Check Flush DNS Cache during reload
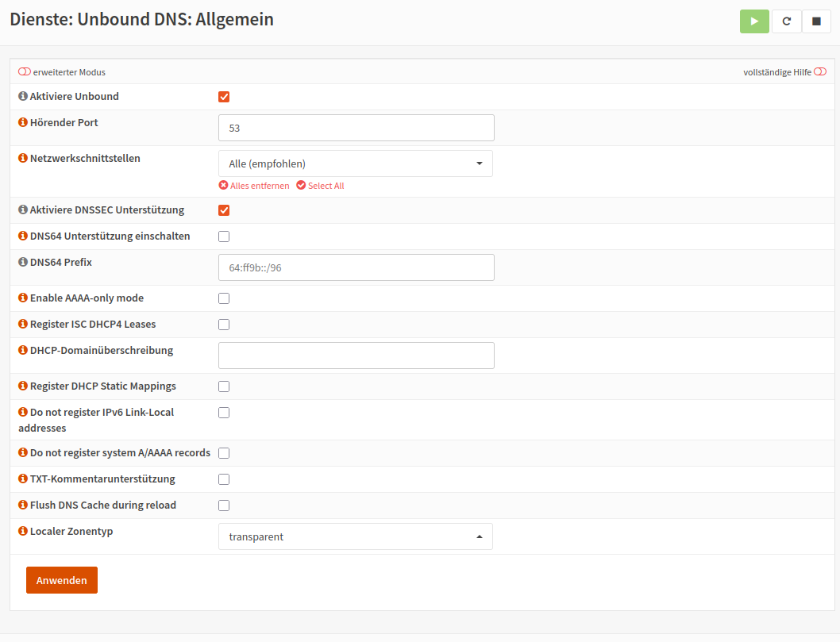Image resolution: width=840 pixels, height=642 pixels. click(x=224, y=506)
